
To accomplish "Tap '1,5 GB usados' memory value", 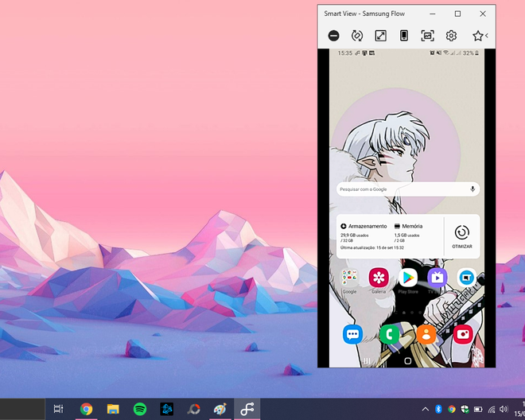I will 406,235.
